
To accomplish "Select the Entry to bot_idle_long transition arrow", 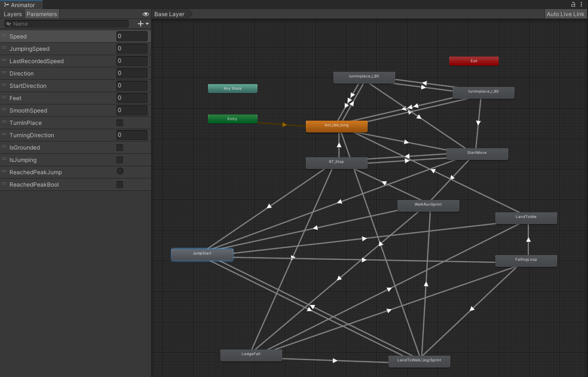I will click(285, 125).
